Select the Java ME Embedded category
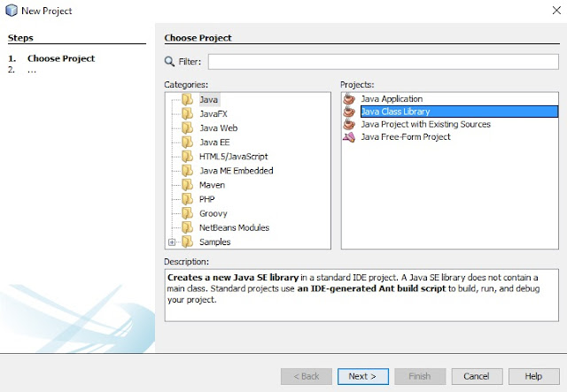Screen dimensions: 567x392 tap(237, 171)
